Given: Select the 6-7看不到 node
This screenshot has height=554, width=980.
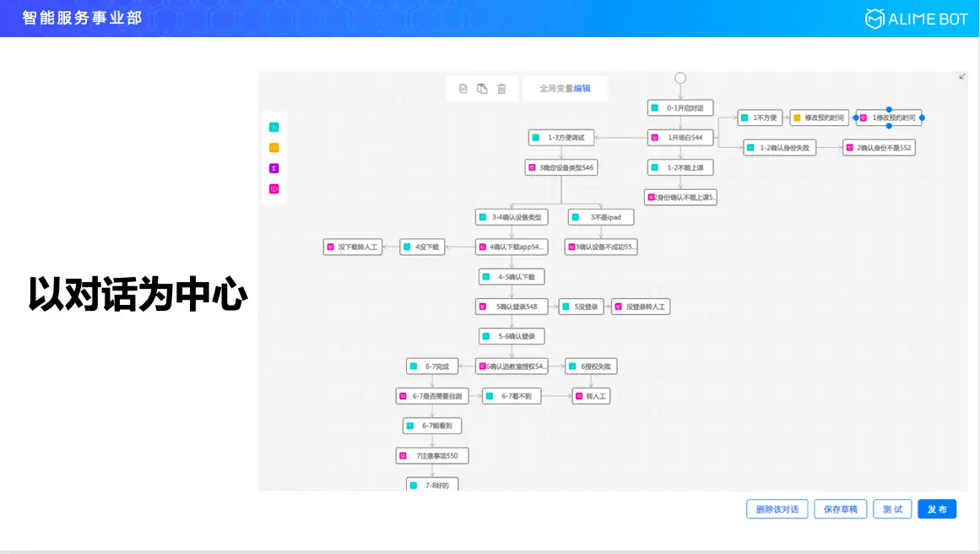Looking at the screenshot, I should pyautogui.click(x=512, y=396).
